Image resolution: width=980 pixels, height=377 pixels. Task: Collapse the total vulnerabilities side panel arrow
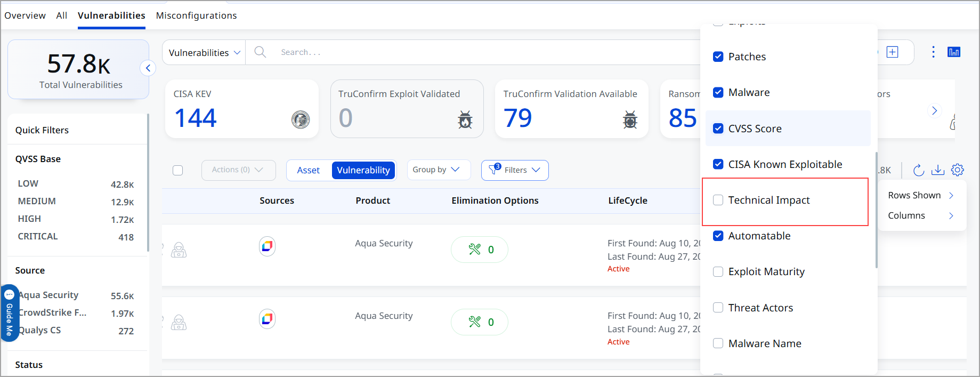point(148,68)
